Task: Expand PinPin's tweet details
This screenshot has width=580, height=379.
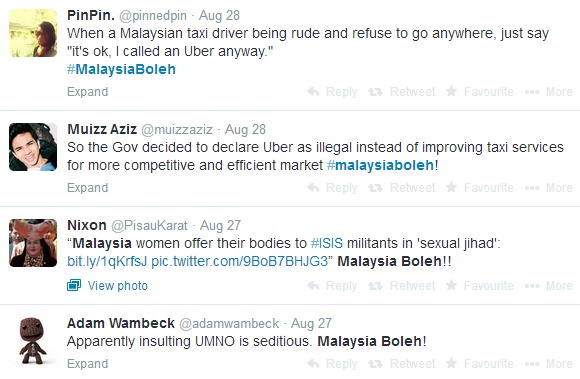Action: click(x=88, y=92)
